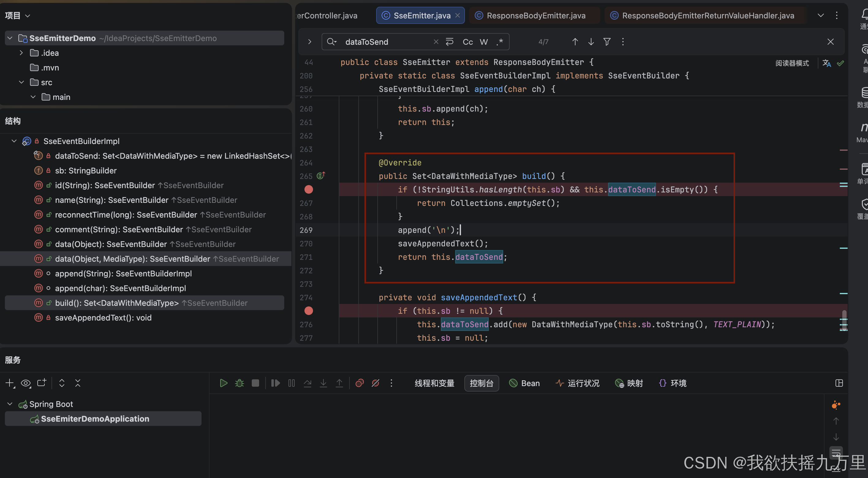Switch to ResponseBodyEmitterReturnValueHandler.java tab
Screen dimensions: 868x478
[704, 16]
